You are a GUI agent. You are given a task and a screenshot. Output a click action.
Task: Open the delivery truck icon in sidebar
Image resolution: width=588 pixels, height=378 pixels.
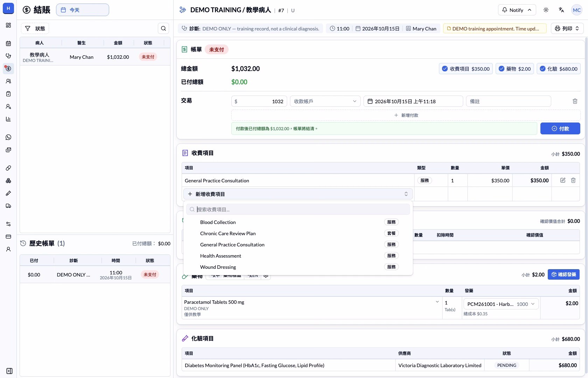tap(8, 206)
